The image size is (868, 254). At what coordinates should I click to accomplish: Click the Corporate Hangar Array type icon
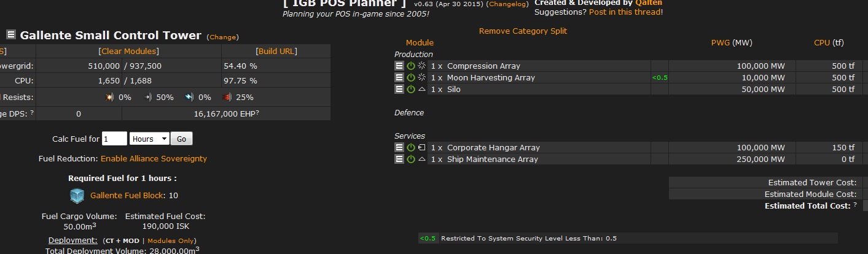(421, 147)
